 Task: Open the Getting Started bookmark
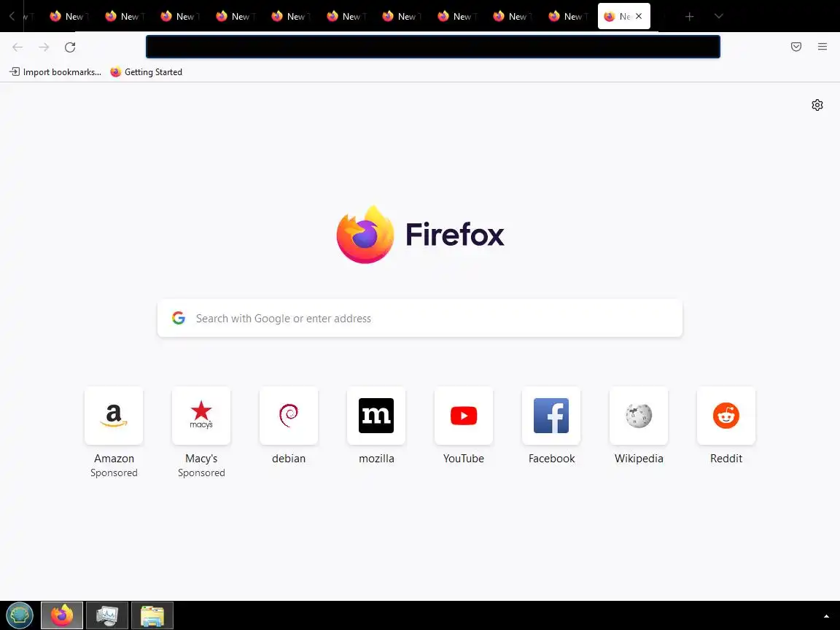coord(147,71)
